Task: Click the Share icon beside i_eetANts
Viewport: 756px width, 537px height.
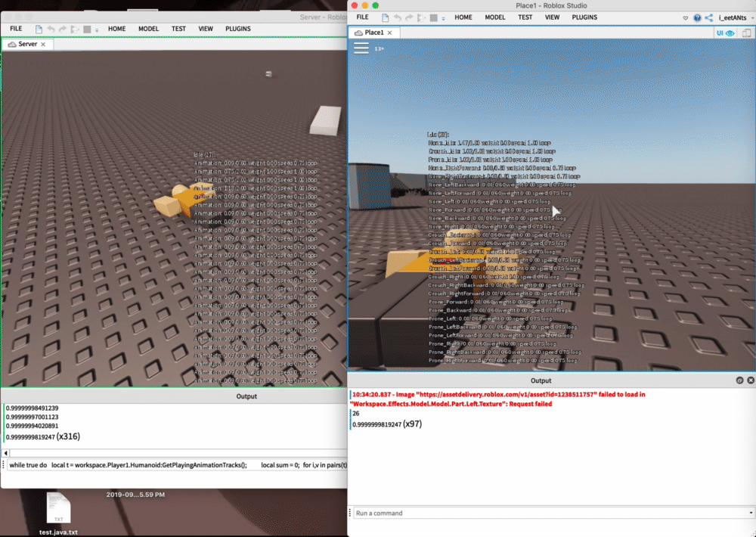Action: [x=709, y=18]
